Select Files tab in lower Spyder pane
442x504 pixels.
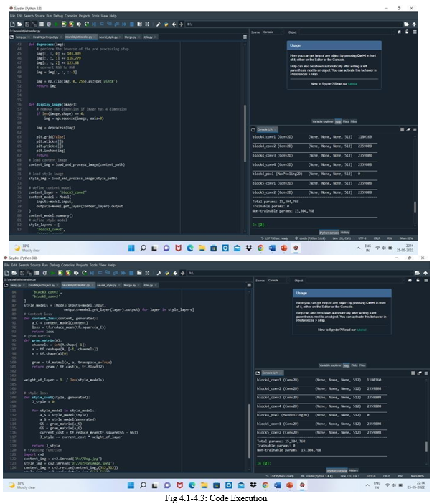(x=362, y=365)
